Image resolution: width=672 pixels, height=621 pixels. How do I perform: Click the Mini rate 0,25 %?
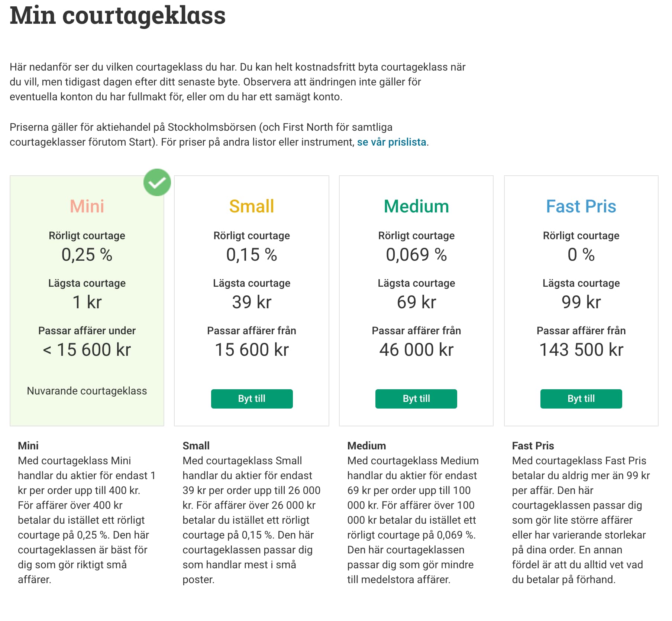coord(87,255)
